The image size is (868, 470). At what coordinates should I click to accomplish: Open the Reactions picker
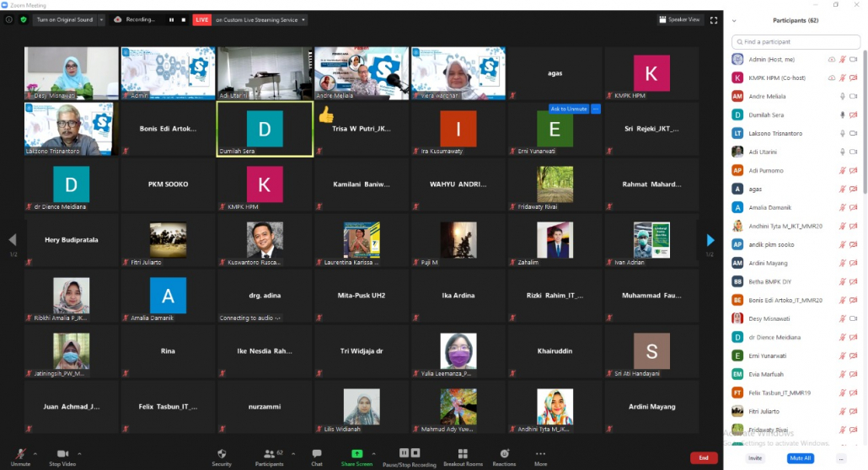pyautogui.click(x=504, y=456)
